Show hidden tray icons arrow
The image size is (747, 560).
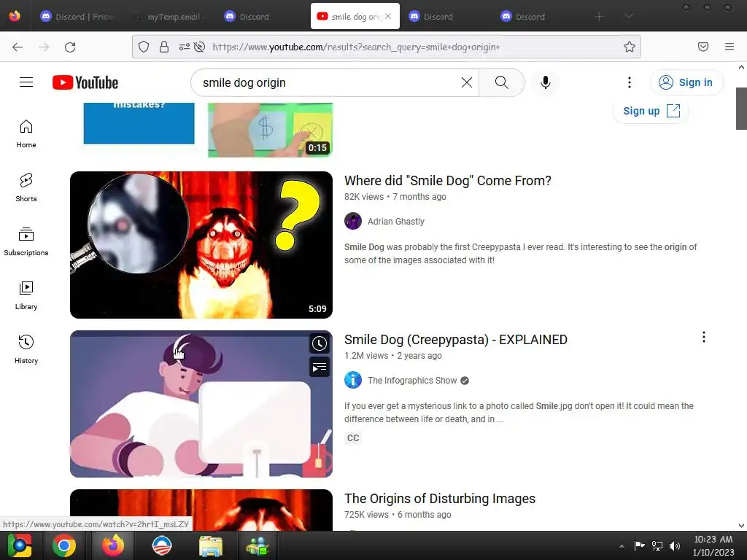tap(622, 546)
